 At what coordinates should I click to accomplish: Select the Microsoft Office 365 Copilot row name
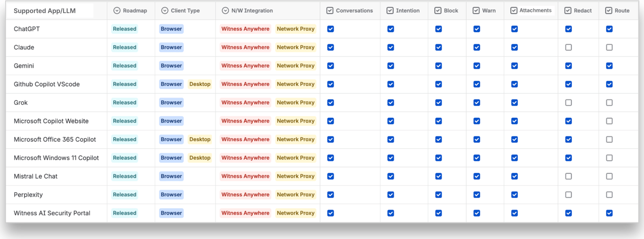(x=55, y=139)
